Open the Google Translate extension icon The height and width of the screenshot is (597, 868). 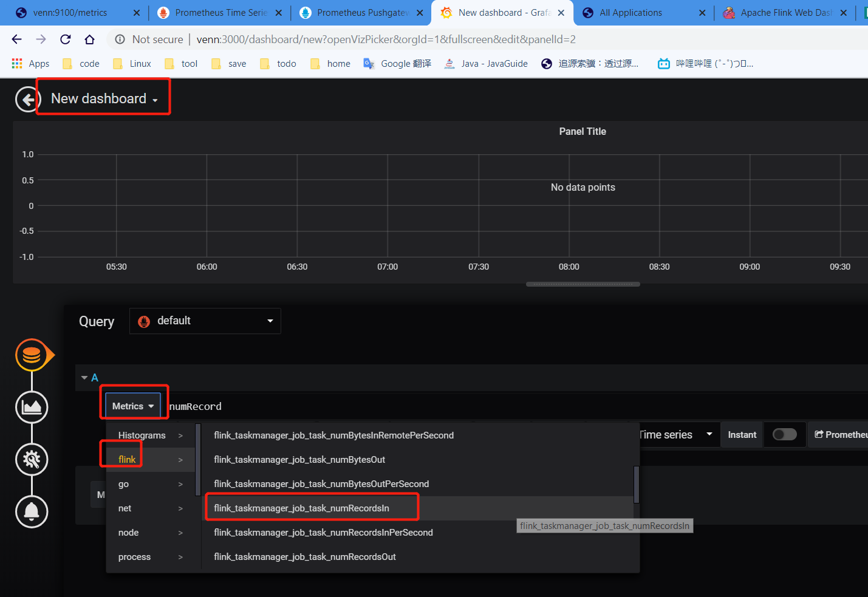pos(369,63)
